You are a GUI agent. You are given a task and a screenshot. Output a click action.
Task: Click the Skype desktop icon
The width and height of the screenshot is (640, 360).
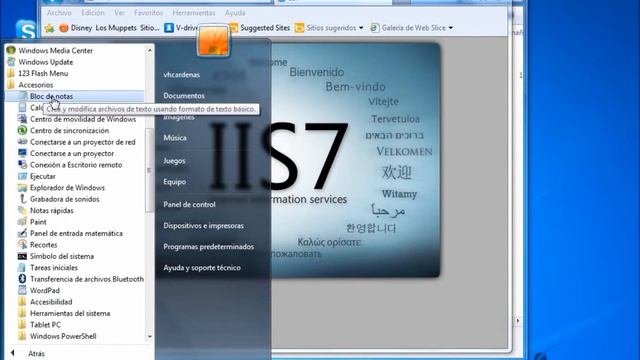pyautogui.click(x=26, y=29)
